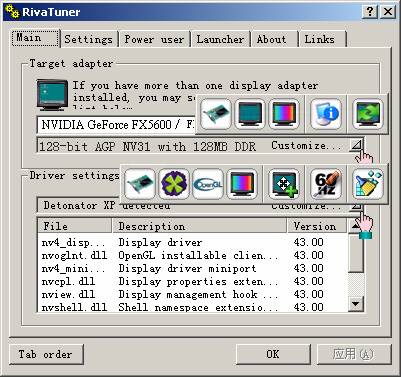Expand the adapter Customize triangle arrow

(357, 145)
